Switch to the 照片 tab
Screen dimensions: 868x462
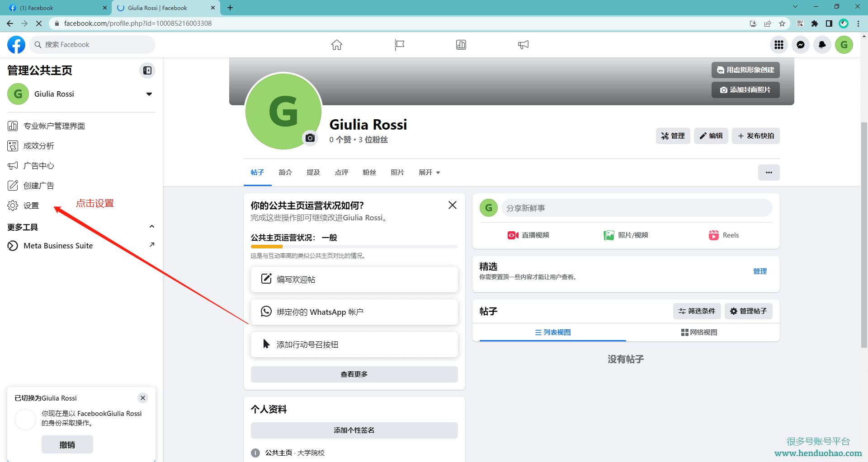pos(397,173)
